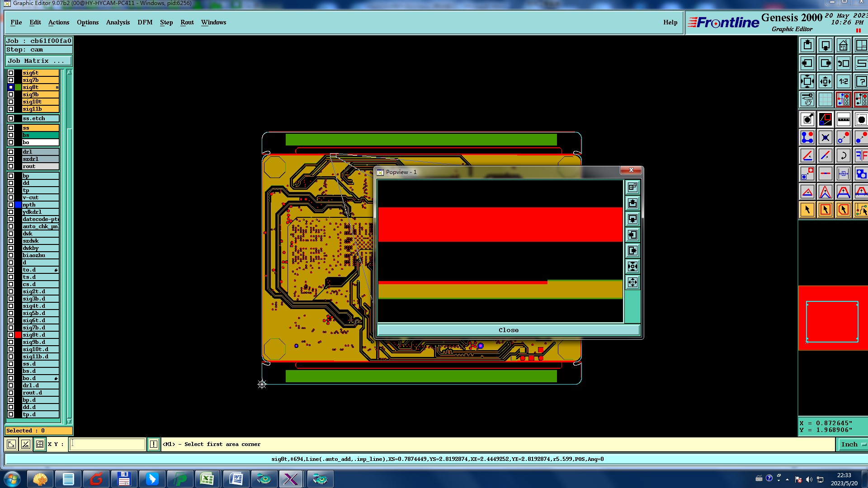Click the question mark help tool icon
Image resolution: width=868 pixels, height=488 pixels.
tap(861, 82)
